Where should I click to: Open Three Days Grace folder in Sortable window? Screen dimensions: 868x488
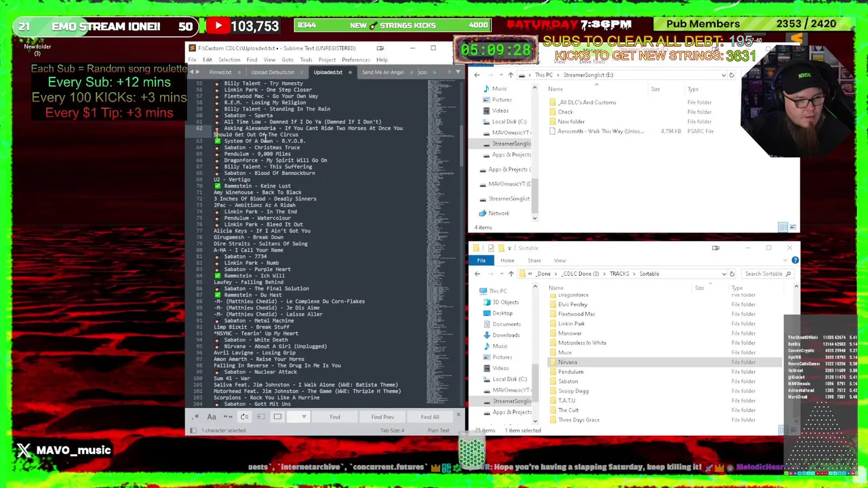(578, 420)
